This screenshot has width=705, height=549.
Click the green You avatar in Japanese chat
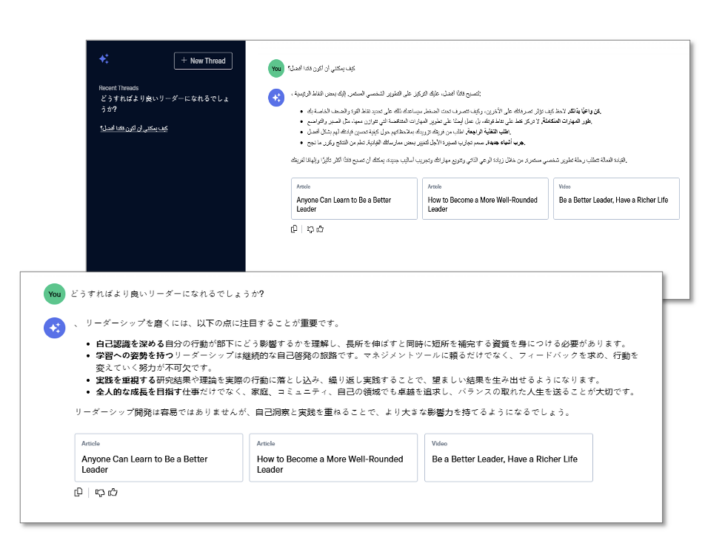54,294
